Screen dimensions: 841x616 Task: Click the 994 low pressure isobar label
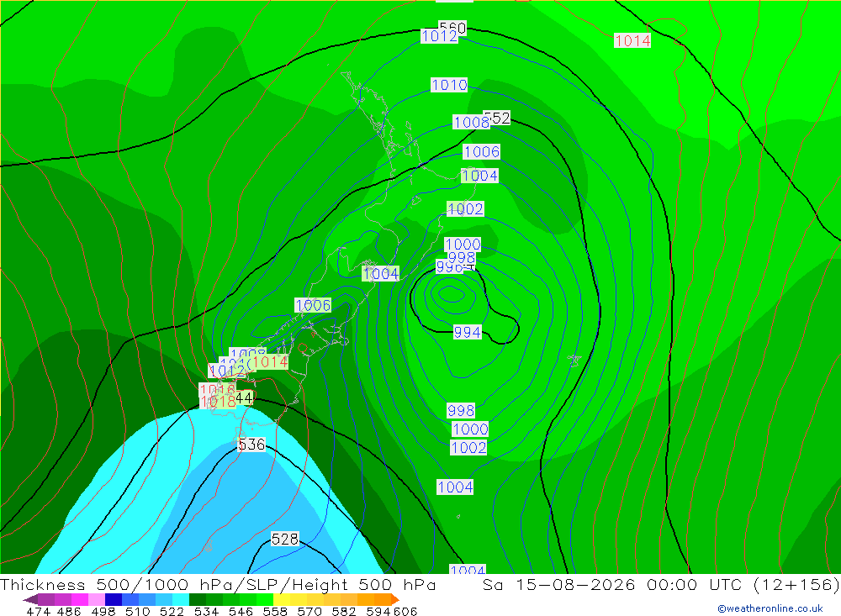[467, 332]
